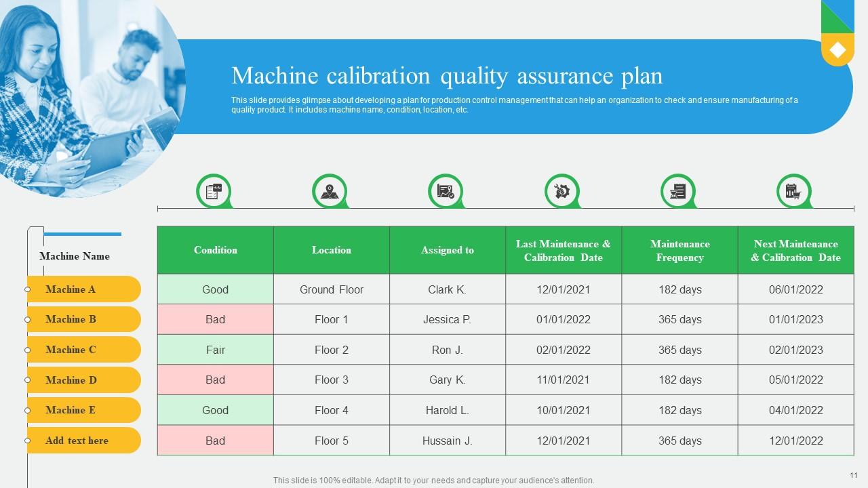The width and height of the screenshot is (868, 488).
Task: Select the Hussain J. table cell
Action: pyautogui.click(x=447, y=441)
